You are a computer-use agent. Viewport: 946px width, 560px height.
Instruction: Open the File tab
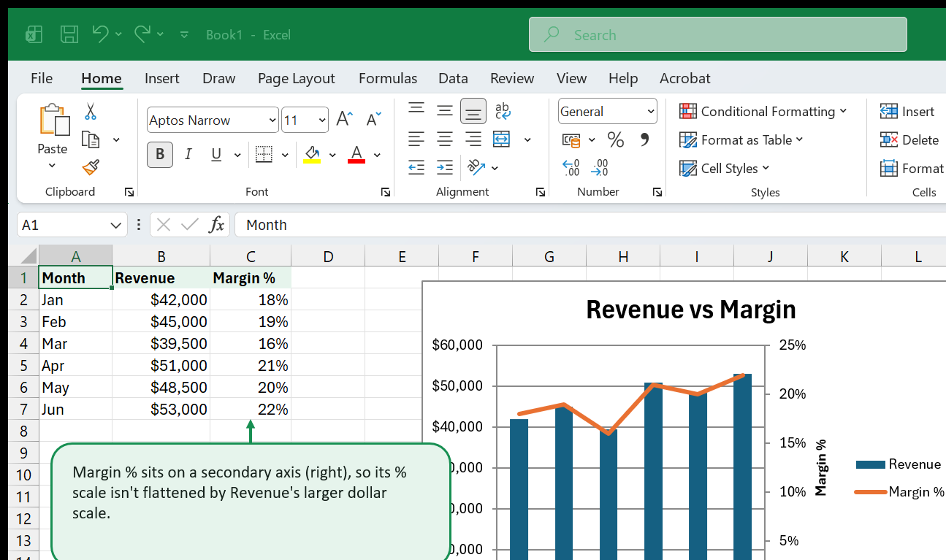42,78
